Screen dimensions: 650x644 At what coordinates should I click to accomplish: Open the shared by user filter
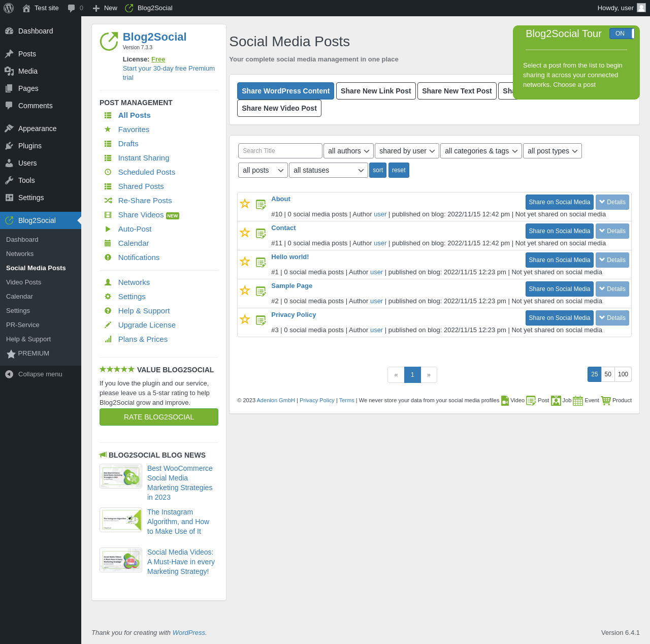click(x=407, y=151)
